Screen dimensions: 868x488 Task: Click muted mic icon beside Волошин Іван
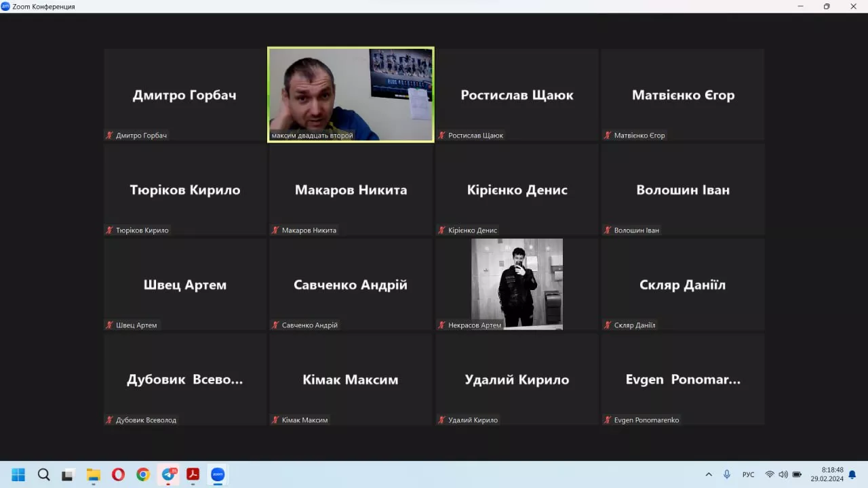(608, 230)
